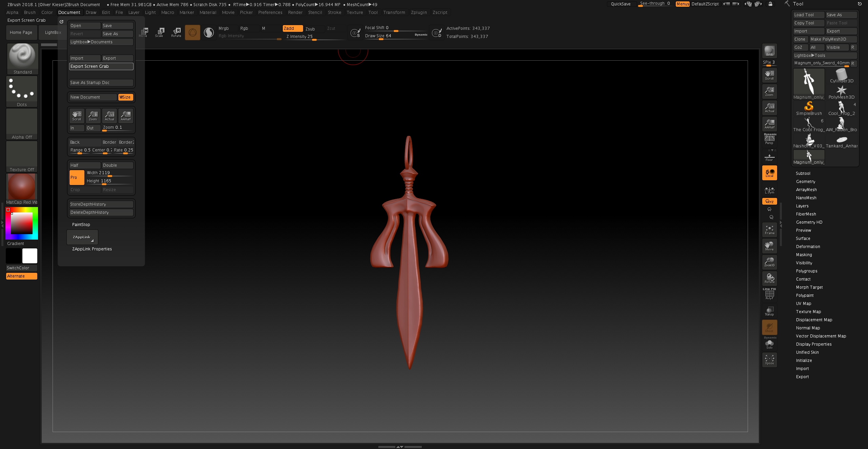Select the SimpleBrush tool icon

point(809,108)
